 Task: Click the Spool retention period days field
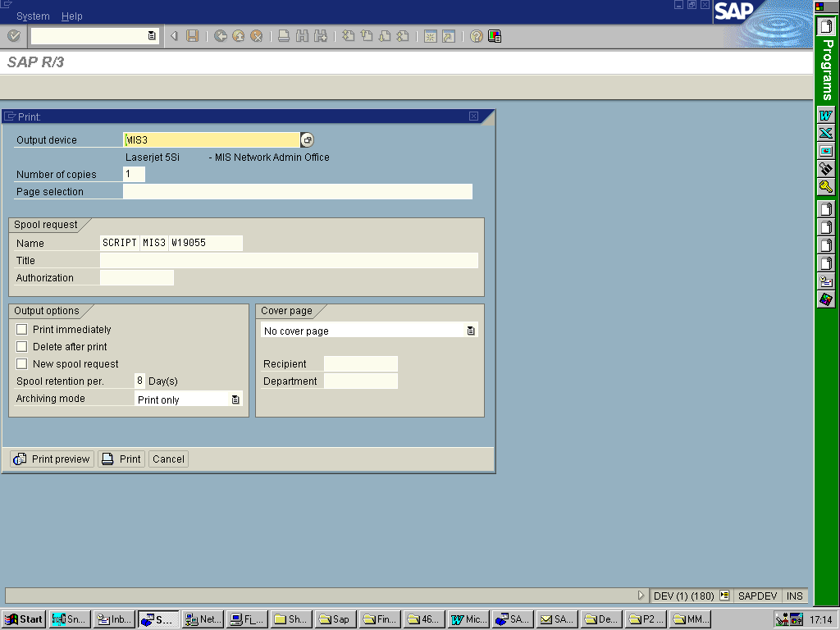coord(139,381)
